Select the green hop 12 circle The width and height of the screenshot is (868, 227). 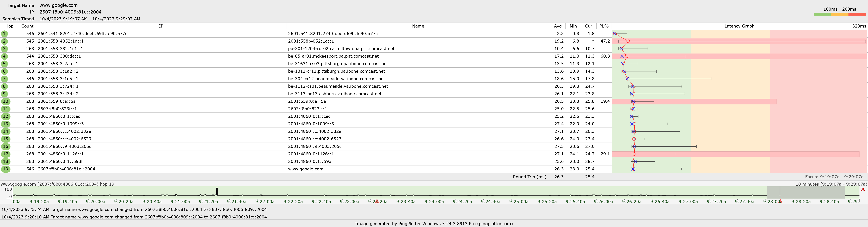click(5, 116)
